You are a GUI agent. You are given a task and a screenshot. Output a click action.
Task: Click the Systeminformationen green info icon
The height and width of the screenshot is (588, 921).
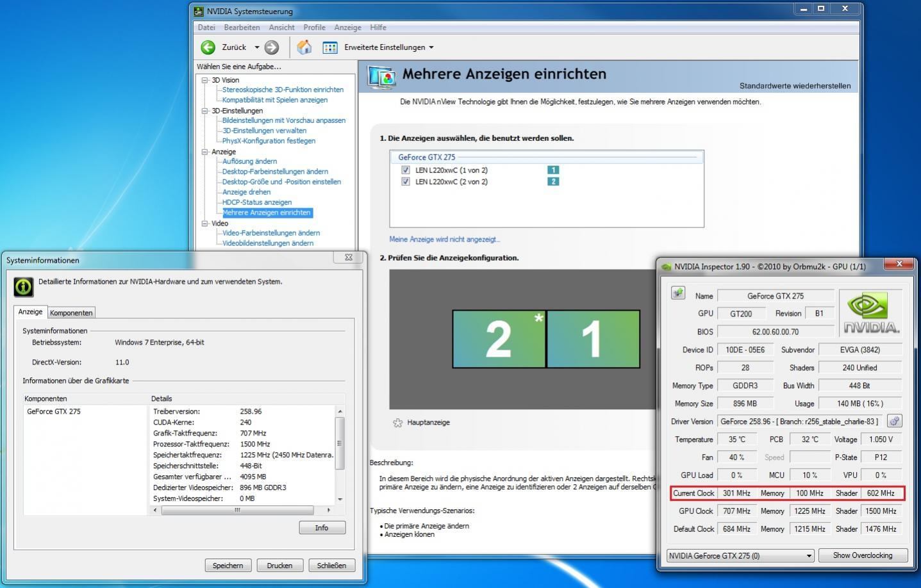tap(24, 286)
